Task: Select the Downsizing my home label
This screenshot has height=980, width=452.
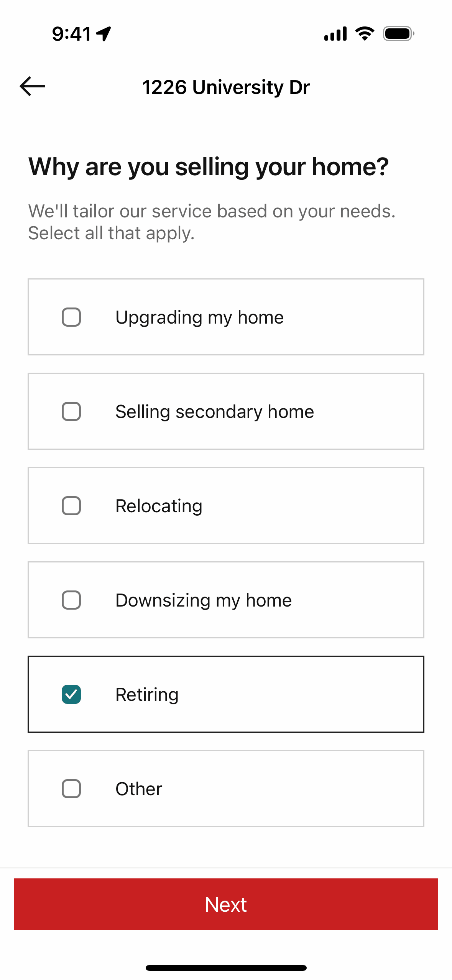Action: click(x=204, y=600)
